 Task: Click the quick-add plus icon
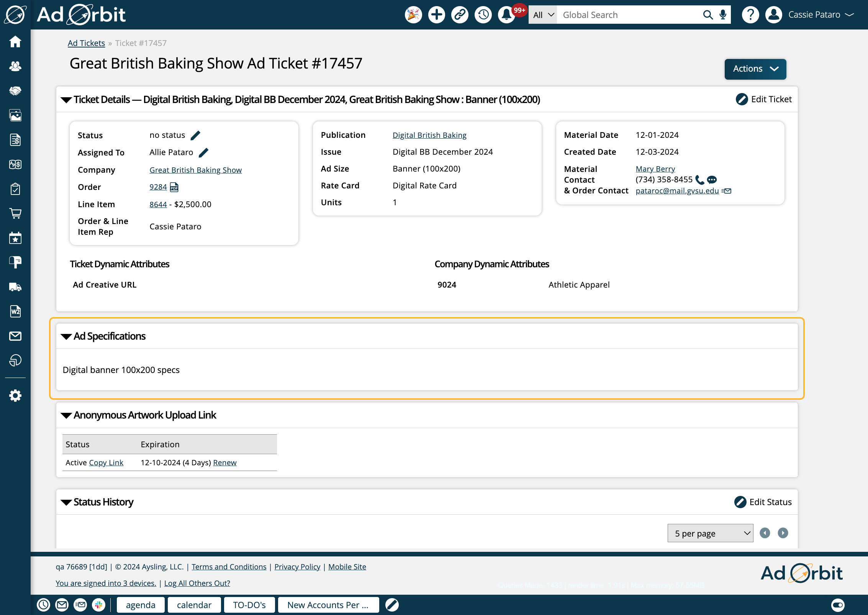pyautogui.click(x=435, y=15)
